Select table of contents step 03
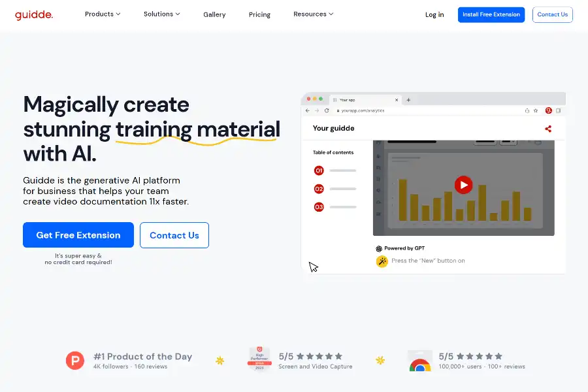Screen dimensions: 588x392 click(x=319, y=206)
